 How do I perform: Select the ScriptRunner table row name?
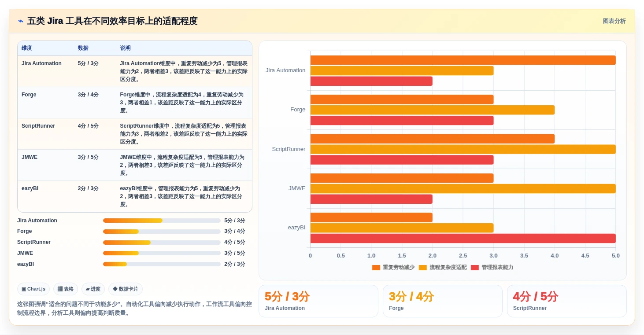38,126
